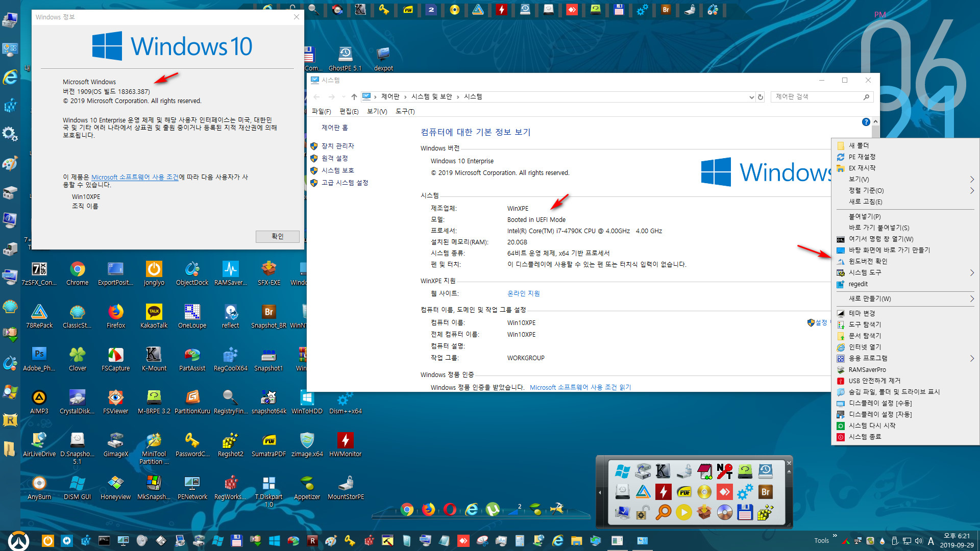Click 제어판 검색 search field
This screenshot has height=551, width=980.
pyautogui.click(x=822, y=97)
